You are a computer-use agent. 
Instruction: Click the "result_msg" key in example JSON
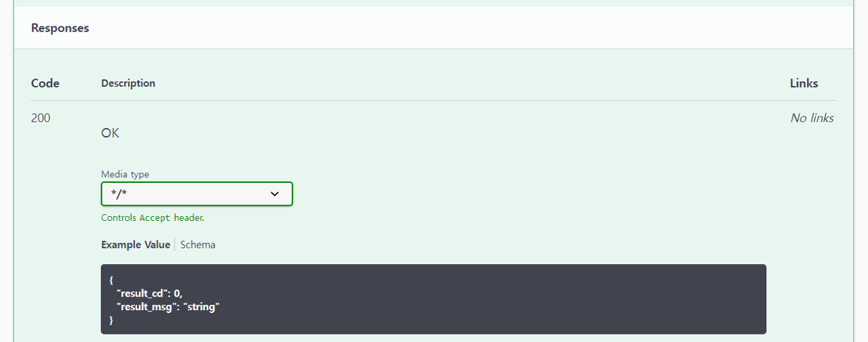[146, 307]
